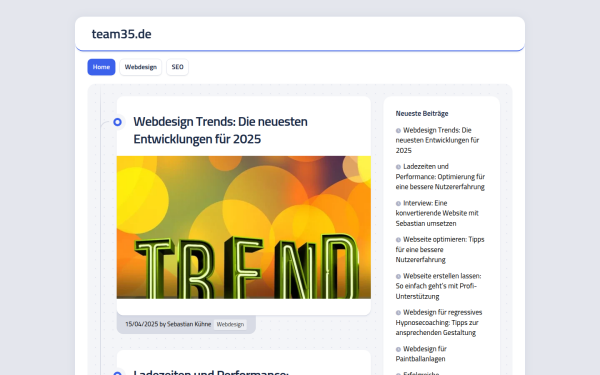The width and height of the screenshot is (600, 375).
Task: Click bullet icon before Ladezeiten und Performance
Action: [398, 167]
